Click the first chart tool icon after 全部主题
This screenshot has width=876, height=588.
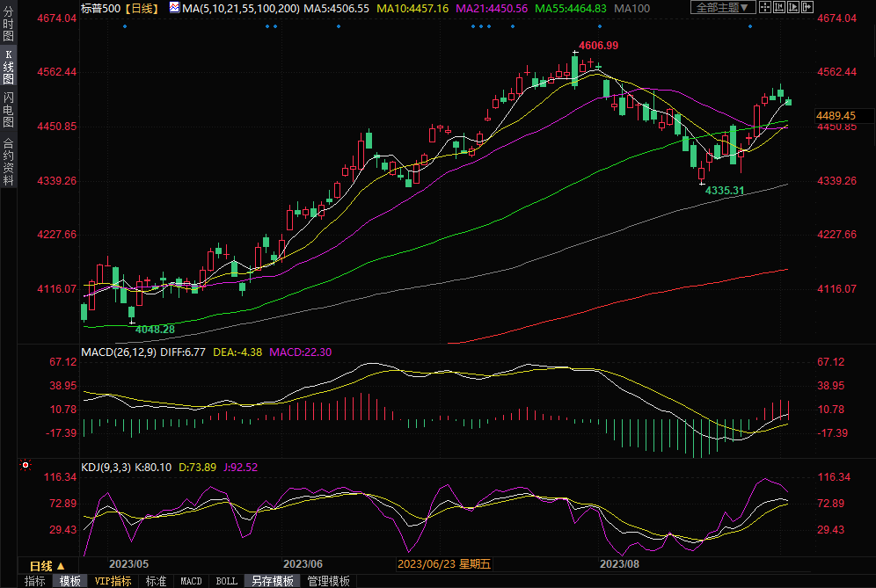[765, 8]
